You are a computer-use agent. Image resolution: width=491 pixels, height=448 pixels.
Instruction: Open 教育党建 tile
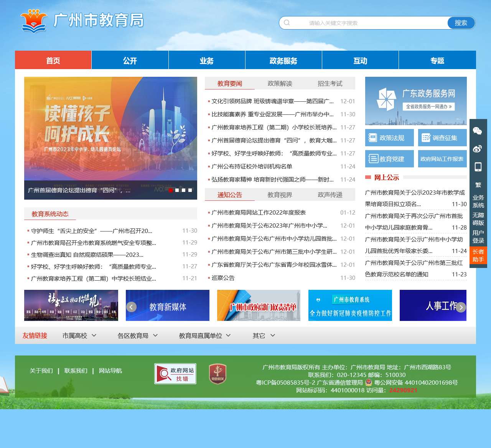click(389, 159)
